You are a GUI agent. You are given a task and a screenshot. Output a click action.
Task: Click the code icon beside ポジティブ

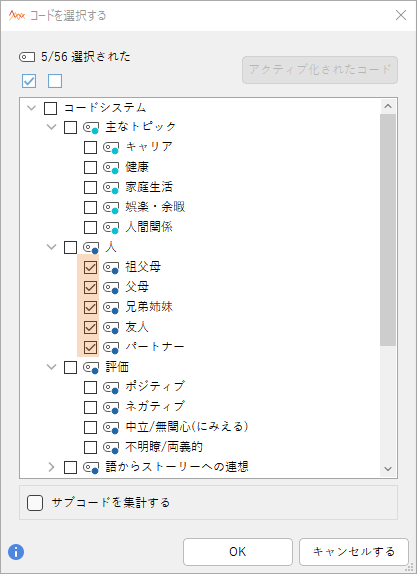(x=111, y=387)
